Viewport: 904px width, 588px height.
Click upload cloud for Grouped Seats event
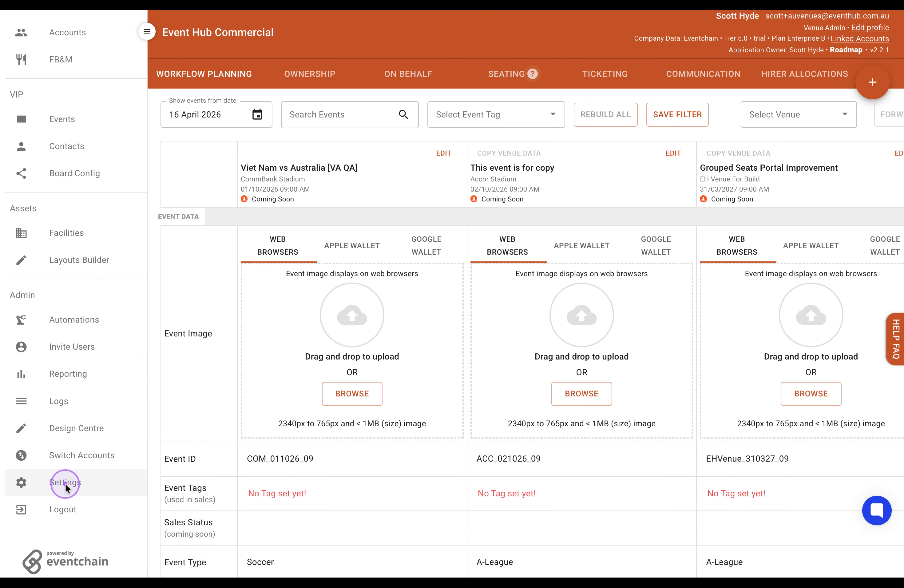811,315
